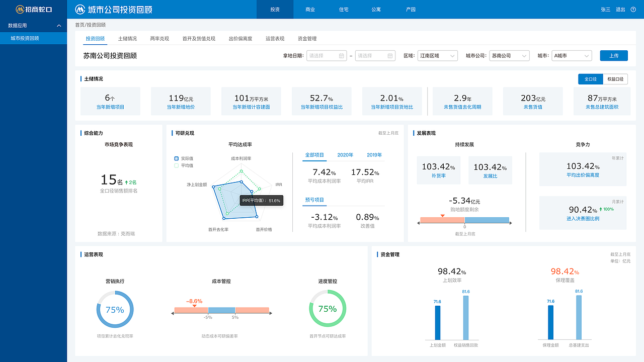Select 商业 in top navigation

[x=310, y=10]
